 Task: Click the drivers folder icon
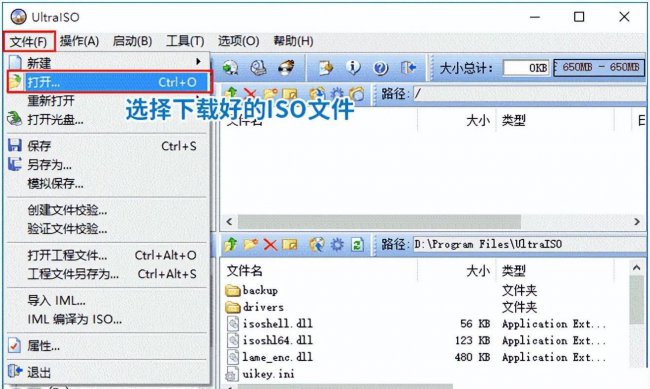coord(233,307)
